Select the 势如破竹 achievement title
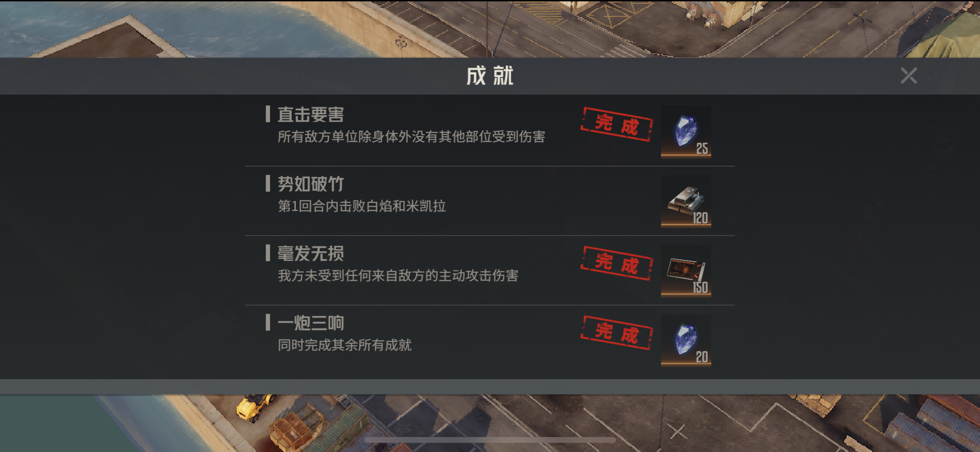This screenshot has height=452, width=980. (311, 184)
